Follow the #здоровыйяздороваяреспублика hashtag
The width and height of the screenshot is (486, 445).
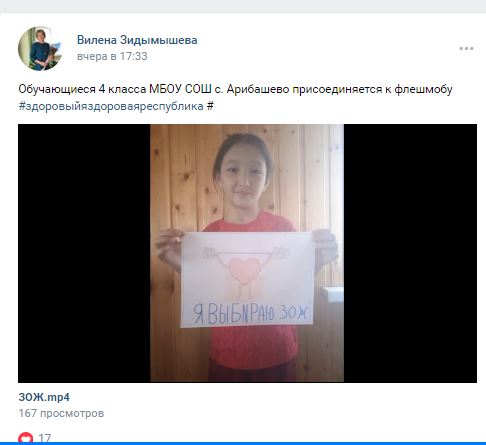coord(111,106)
